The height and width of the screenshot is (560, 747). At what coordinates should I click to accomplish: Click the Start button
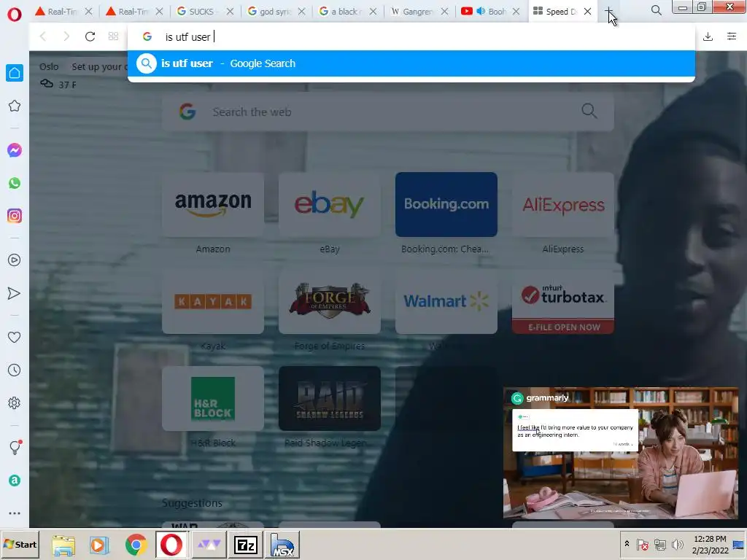20,544
